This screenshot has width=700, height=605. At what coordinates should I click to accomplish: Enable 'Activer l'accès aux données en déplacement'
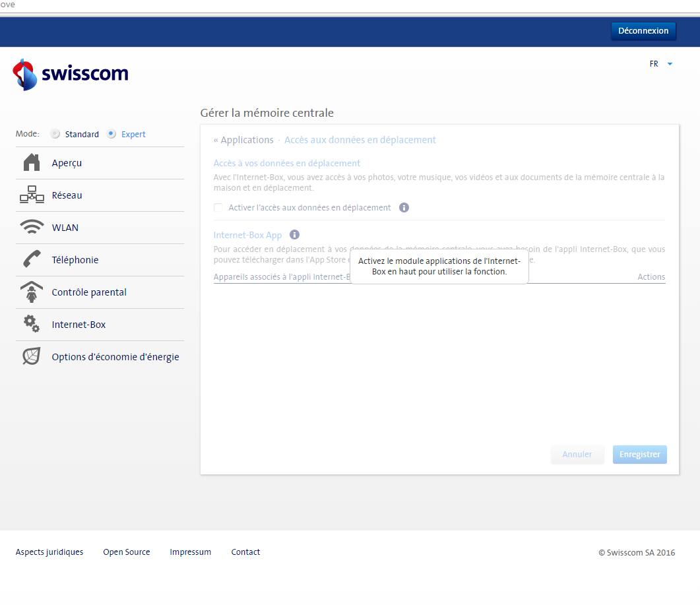pyautogui.click(x=218, y=207)
